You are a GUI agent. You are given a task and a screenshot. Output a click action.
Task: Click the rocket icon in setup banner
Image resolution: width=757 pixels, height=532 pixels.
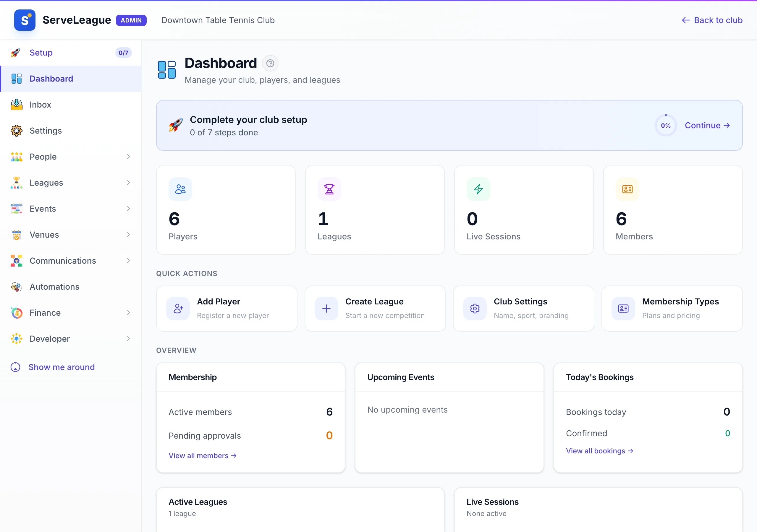click(176, 125)
